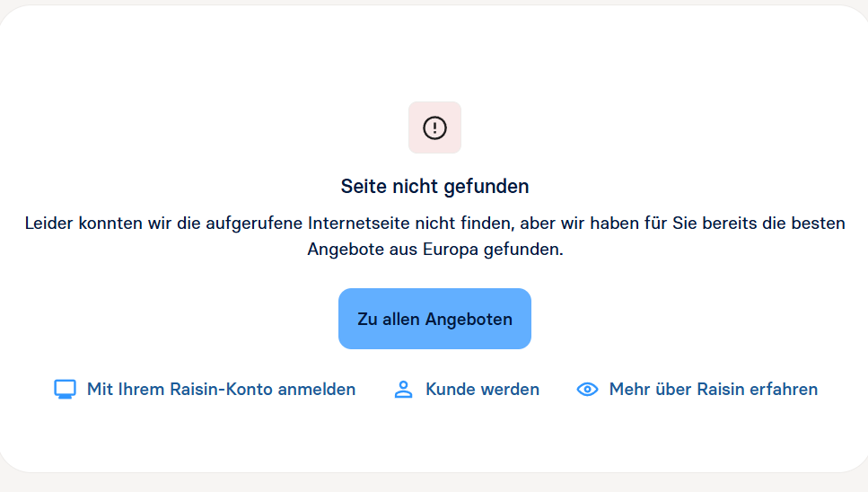Screen dimensions: 868x492
Task: Open the Kunde werden link
Action: tap(466, 389)
